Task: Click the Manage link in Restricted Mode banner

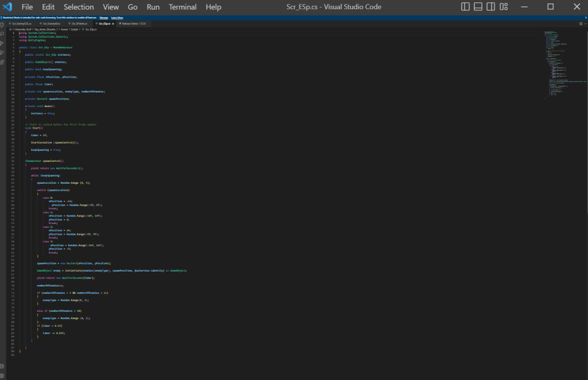Action: tap(104, 18)
